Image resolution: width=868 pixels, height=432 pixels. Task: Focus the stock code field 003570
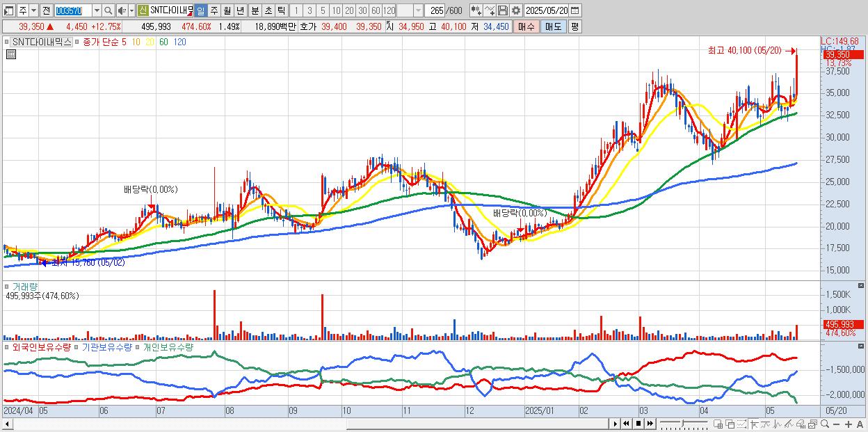click(x=73, y=10)
